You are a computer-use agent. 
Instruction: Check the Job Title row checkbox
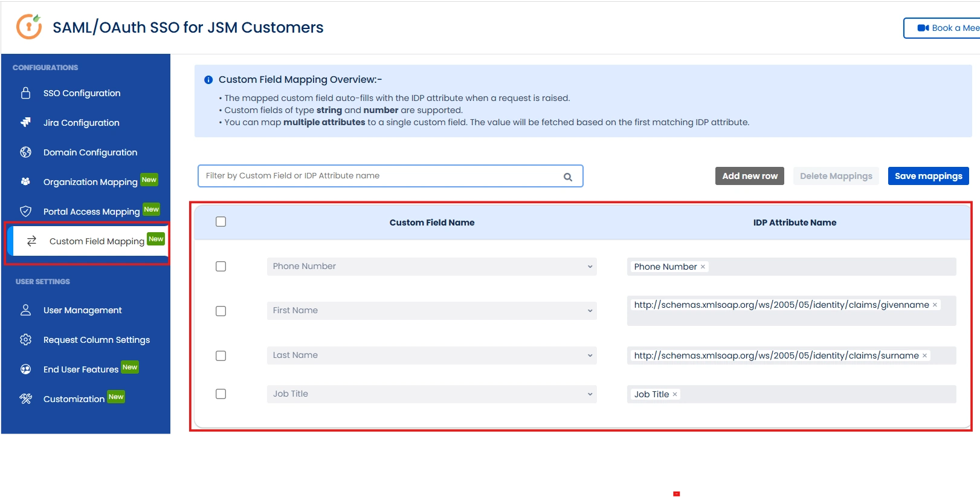pos(221,394)
